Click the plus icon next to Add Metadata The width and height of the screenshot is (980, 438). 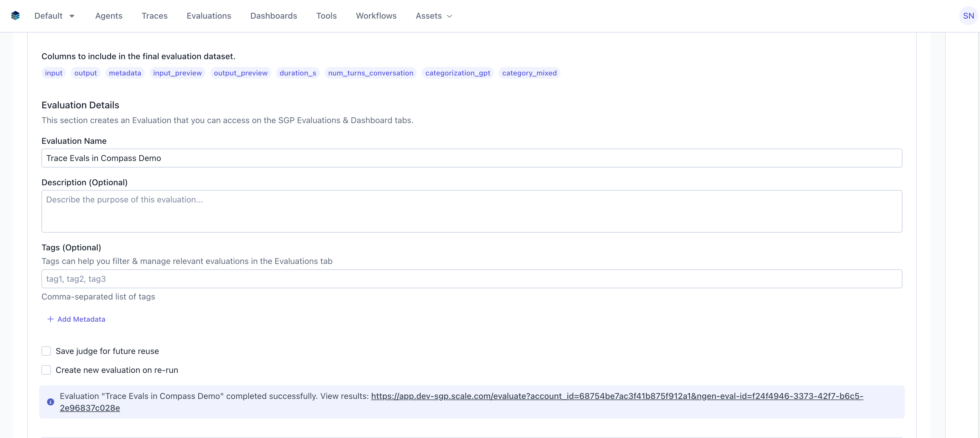point(50,319)
